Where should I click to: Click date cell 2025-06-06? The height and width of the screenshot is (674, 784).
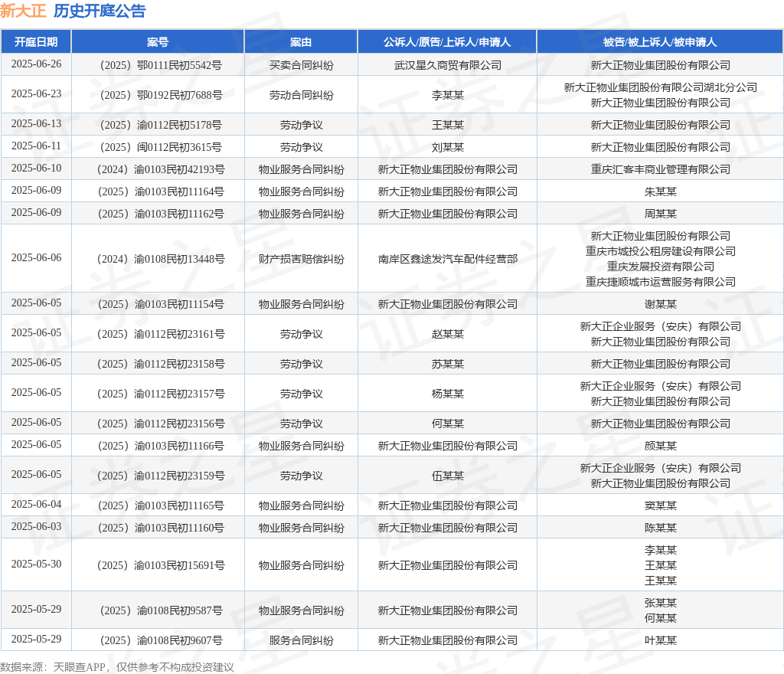(36, 258)
